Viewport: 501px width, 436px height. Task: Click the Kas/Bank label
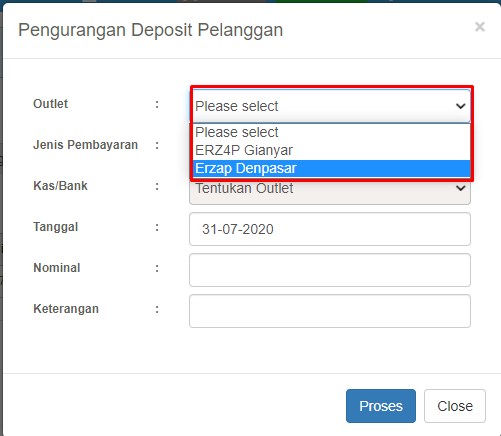point(60,186)
